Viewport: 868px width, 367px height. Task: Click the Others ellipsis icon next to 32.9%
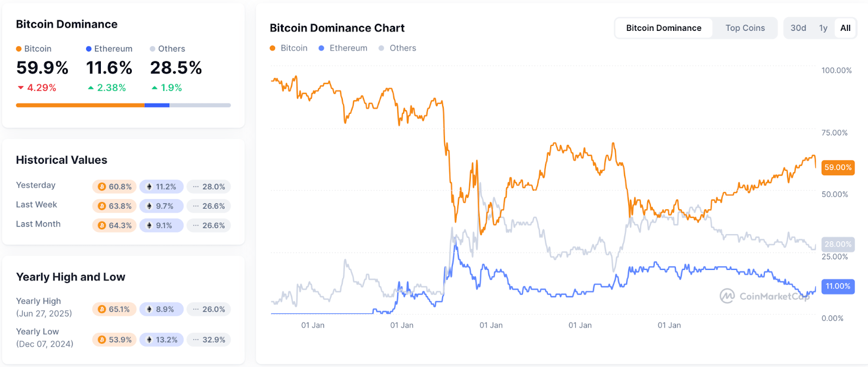click(195, 339)
